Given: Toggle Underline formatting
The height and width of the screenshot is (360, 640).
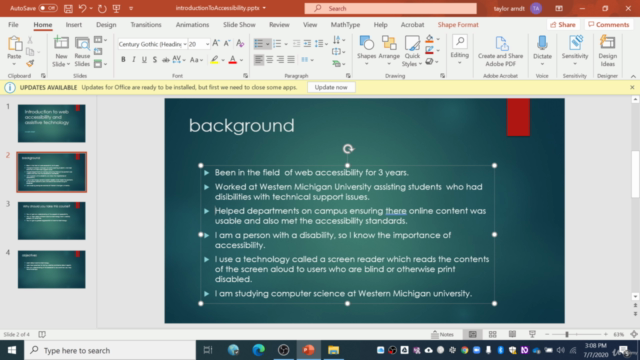Looking at the screenshot, I should [x=144, y=60].
